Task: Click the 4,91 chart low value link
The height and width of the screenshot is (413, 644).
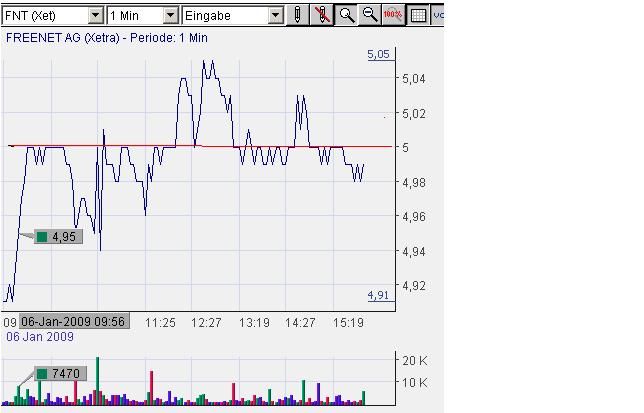Action: (378, 295)
